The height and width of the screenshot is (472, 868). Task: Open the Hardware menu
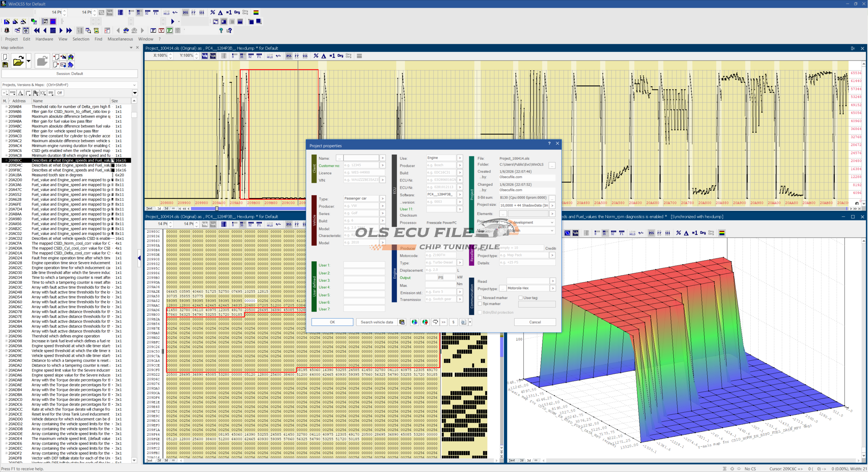(44, 39)
